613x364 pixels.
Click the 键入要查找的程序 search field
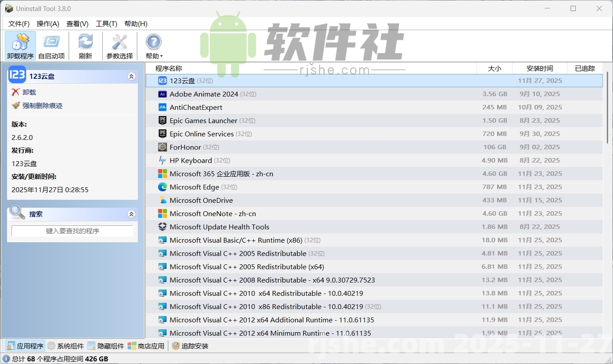72,231
